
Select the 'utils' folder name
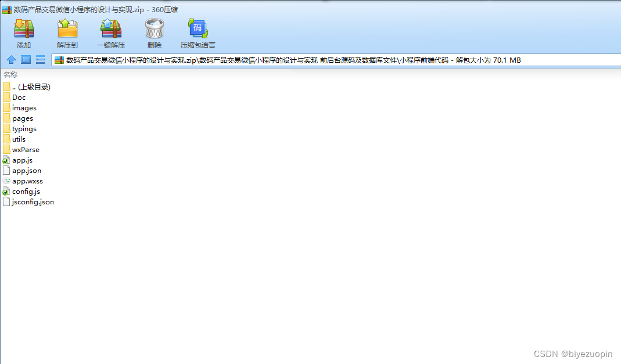pyautogui.click(x=19, y=139)
